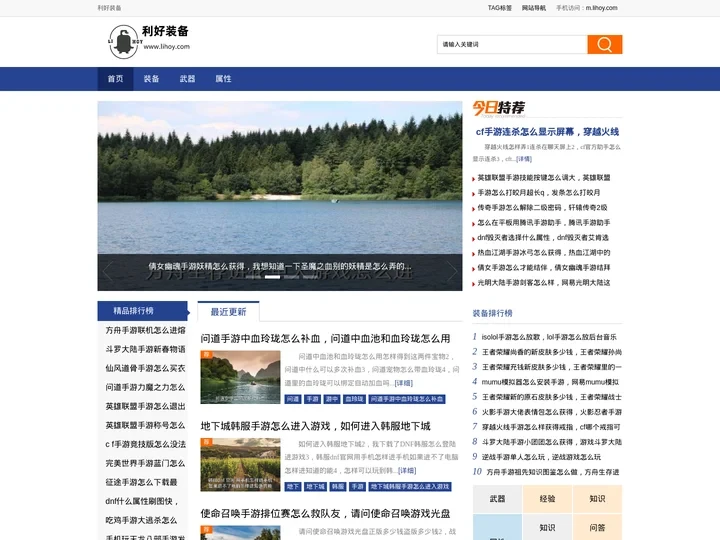Screen dimensions: 720x540
Task: Go to 首页 navigation tab
Action: (115, 79)
